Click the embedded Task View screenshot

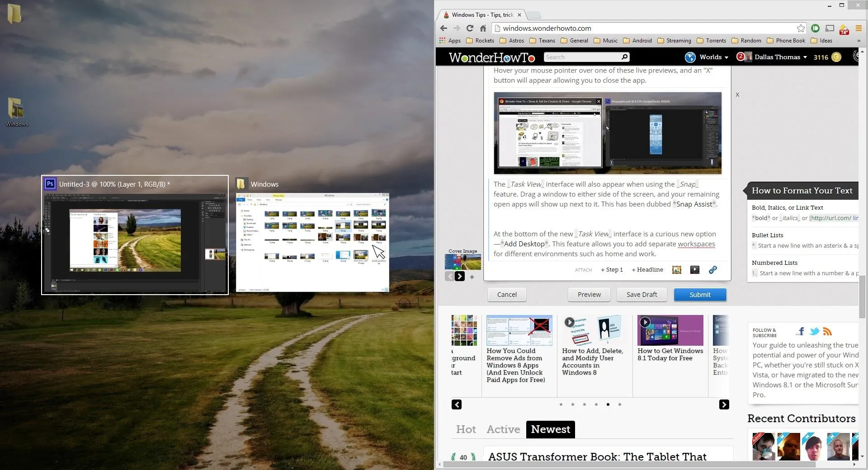pos(608,133)
